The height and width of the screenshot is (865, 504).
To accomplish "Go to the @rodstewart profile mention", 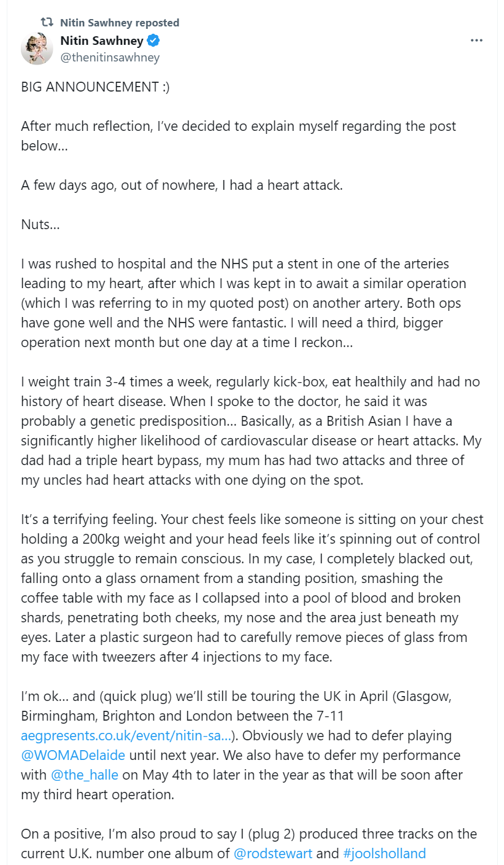I will pyautogui.click(x=273, y=853).
